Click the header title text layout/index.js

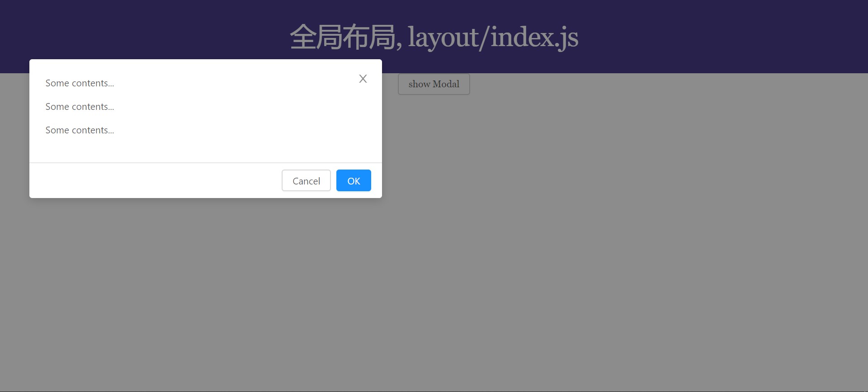click(x=493, y=37)
